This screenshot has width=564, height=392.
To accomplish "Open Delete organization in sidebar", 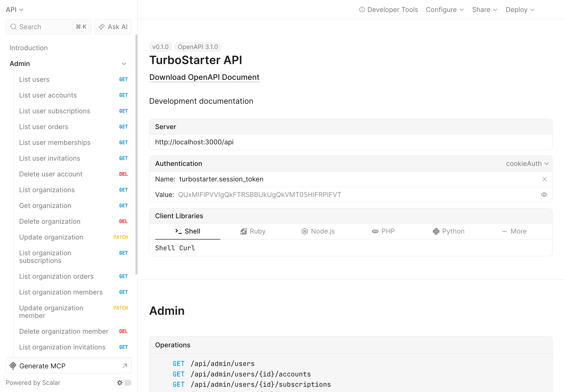I will click(73, 222).
